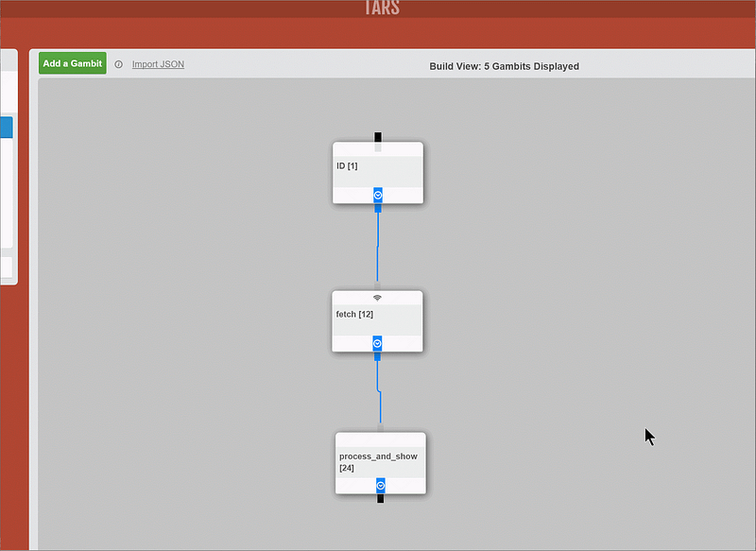Expand the blue dropdown on ID [1] node
Image resolution: width=756 pixels, height=551 pixels.
[x=378, y=196]
